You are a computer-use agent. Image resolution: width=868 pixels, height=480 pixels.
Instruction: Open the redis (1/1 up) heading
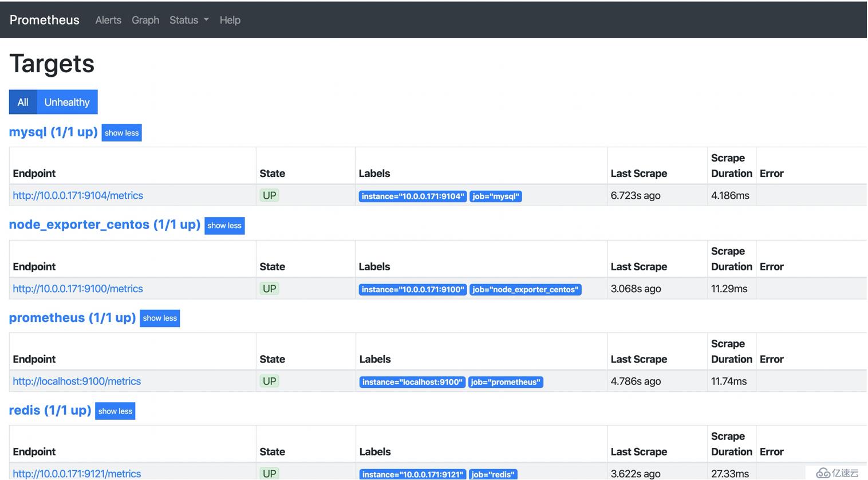50,410
